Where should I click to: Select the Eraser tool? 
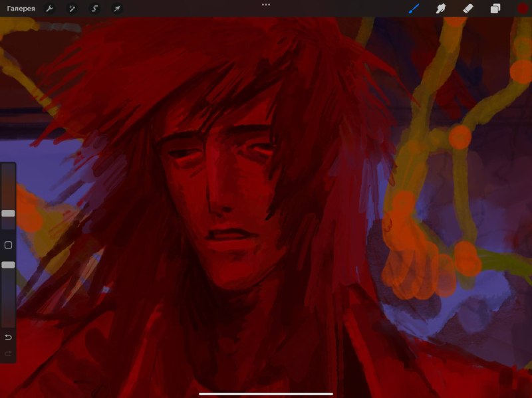468,9
